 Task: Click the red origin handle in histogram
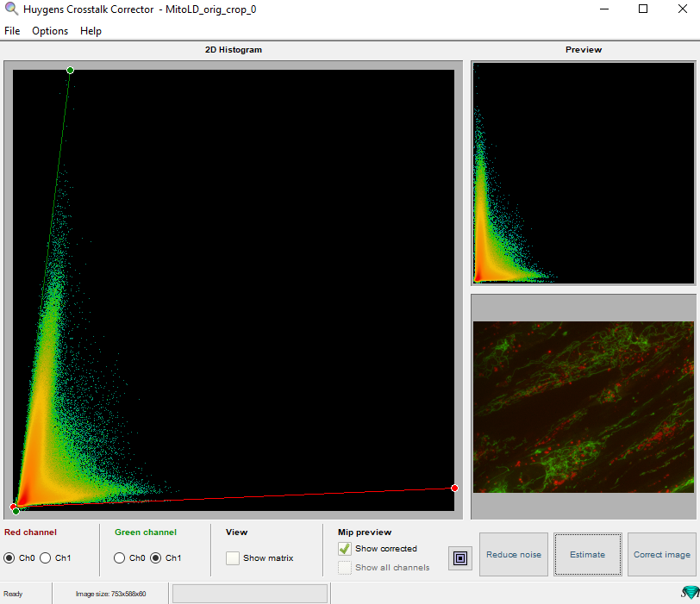coord(12,507)
